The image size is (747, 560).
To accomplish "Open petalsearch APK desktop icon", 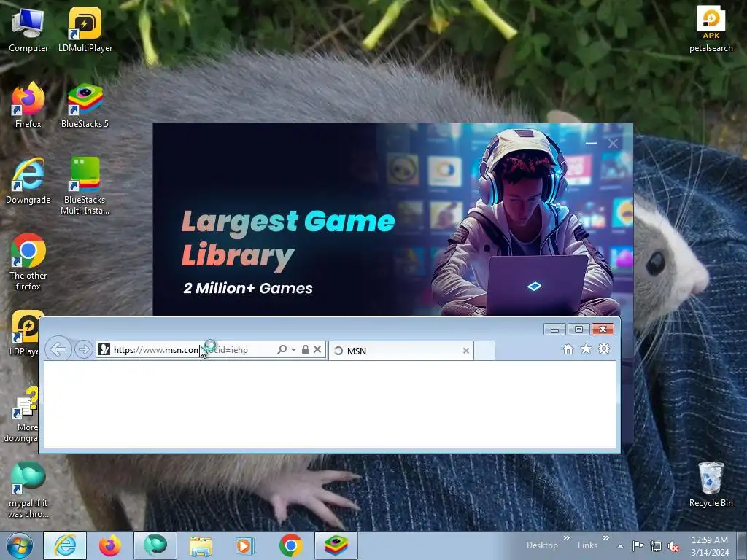I will coord(711,29).
